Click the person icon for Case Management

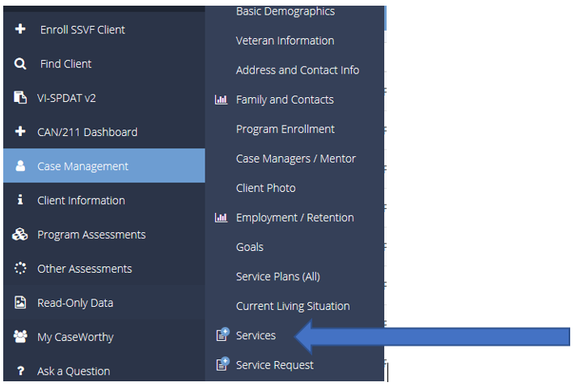[21, 166]
